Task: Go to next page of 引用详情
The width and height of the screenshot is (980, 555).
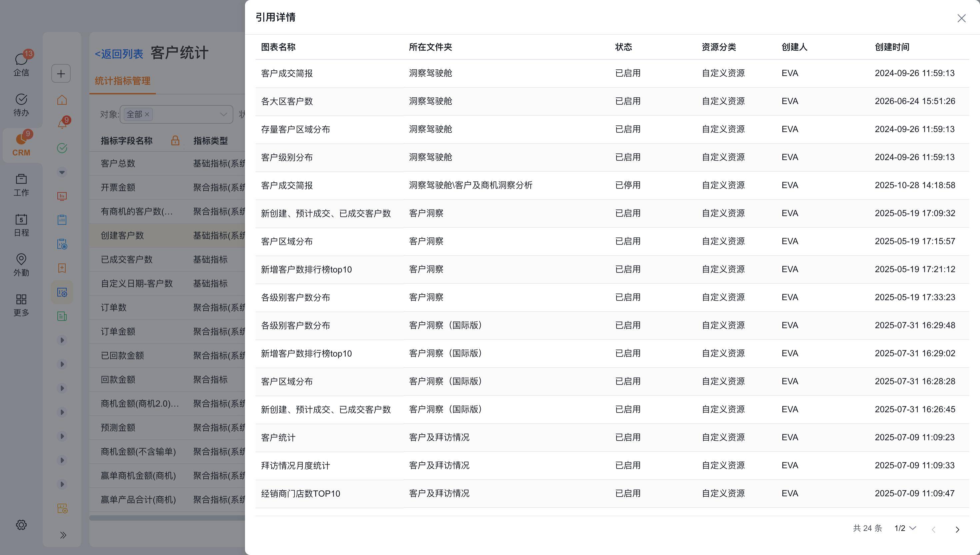Action: (958, 529)
